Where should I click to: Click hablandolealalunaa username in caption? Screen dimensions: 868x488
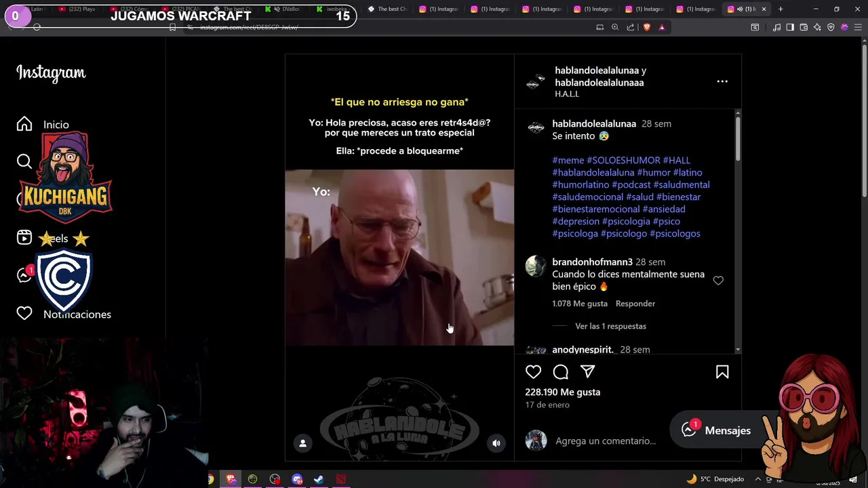click(x=594, y=123)
